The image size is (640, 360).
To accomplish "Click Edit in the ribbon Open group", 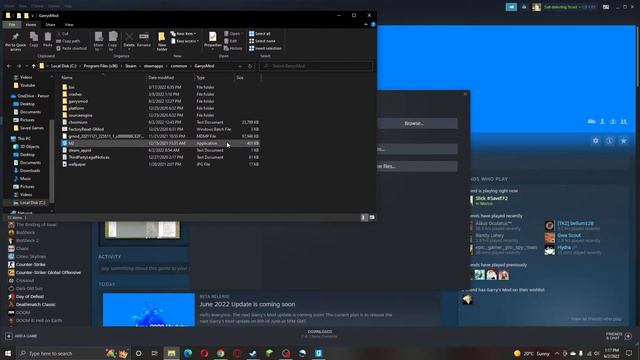I will 231,41.
